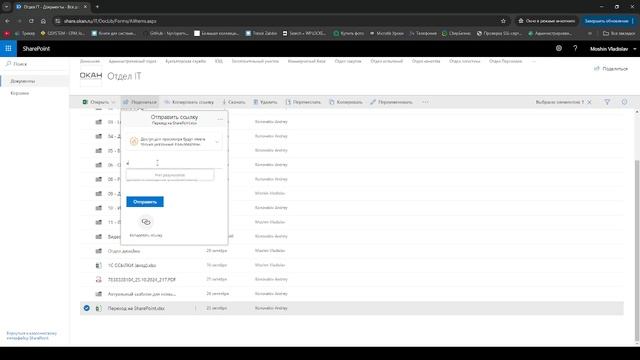Select Документы in the left navigation
The width and height of the screenshot is (640, 360).
23,81
